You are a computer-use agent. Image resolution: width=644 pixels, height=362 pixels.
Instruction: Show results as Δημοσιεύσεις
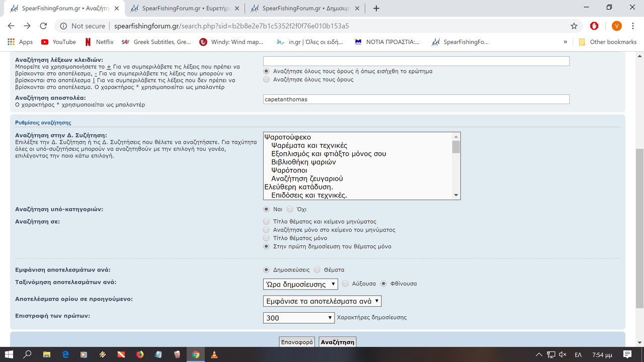266,269
